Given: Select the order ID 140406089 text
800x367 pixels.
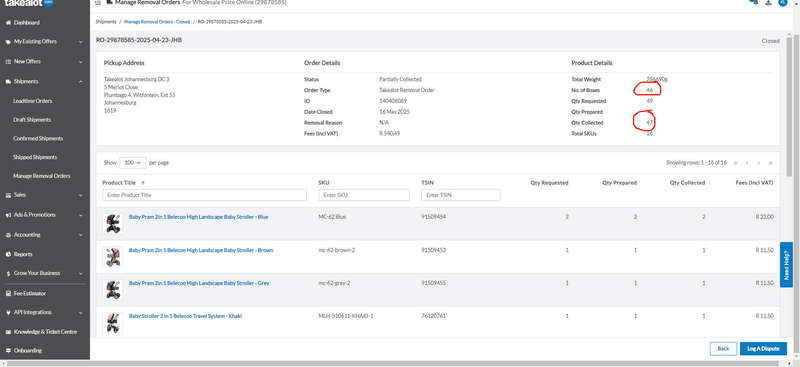Looking at the screenshot, I should point(393,101).
